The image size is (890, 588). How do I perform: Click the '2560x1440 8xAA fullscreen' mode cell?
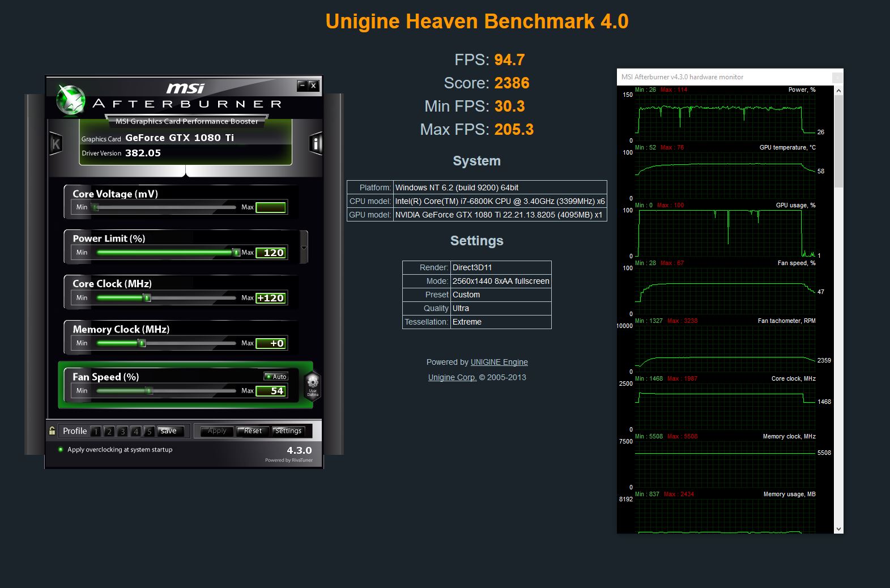tap(501, 281)
